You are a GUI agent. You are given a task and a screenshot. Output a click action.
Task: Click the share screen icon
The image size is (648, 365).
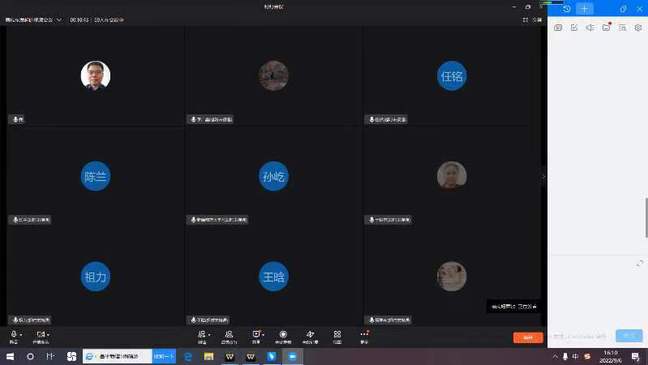tap(256, 336)
